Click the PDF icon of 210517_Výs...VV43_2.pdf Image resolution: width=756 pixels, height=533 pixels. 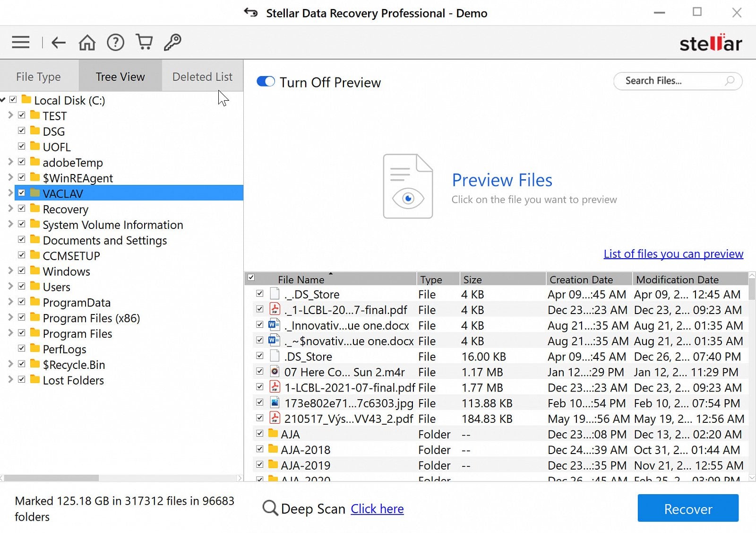point(275,418)
